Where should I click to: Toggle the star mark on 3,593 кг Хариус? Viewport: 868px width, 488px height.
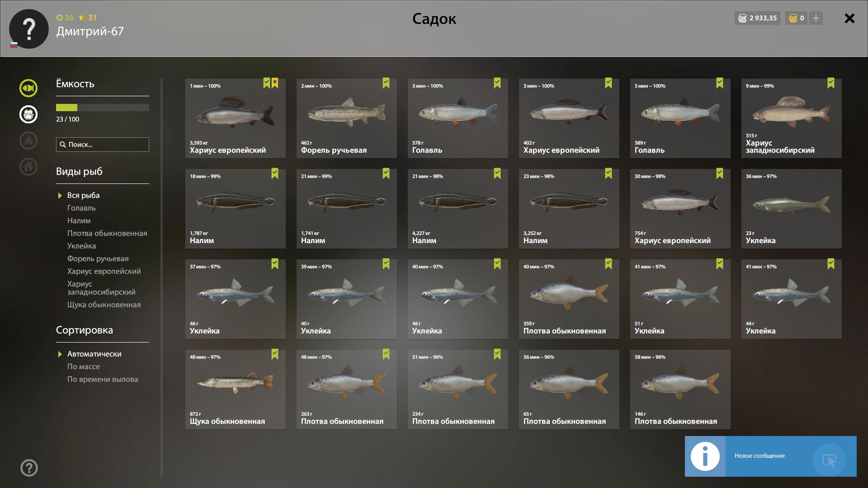click(x=275, y=83)
